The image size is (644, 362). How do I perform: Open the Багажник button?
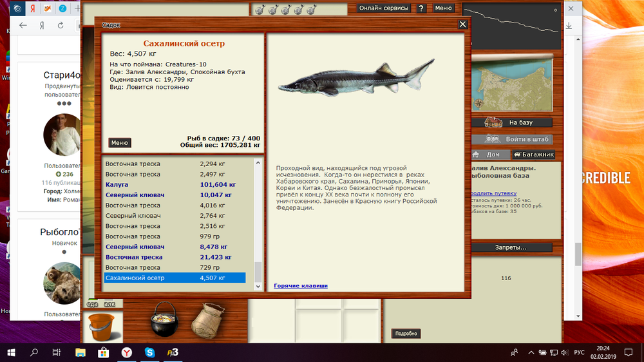pyautogui.click(x=534, y=155)
